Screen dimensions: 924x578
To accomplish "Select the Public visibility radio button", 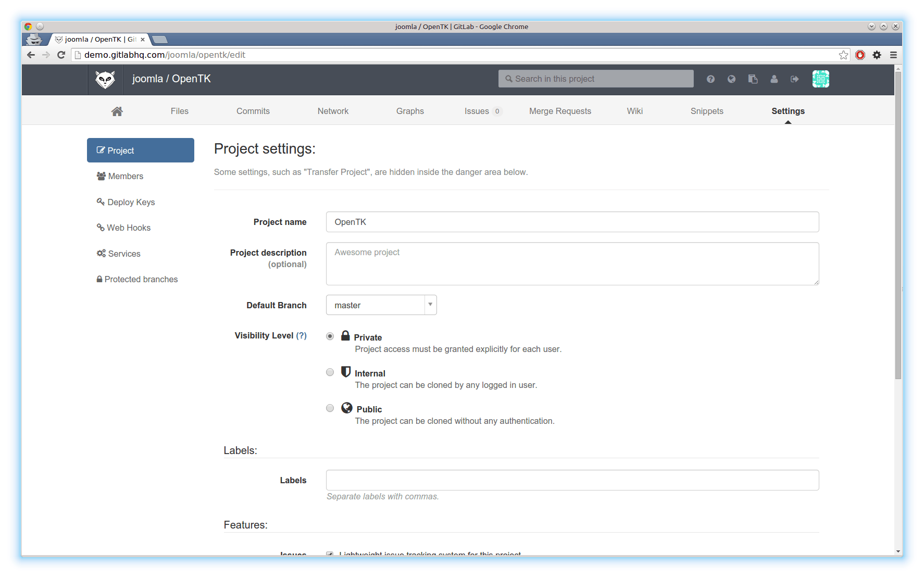I will tap(330, 408).
